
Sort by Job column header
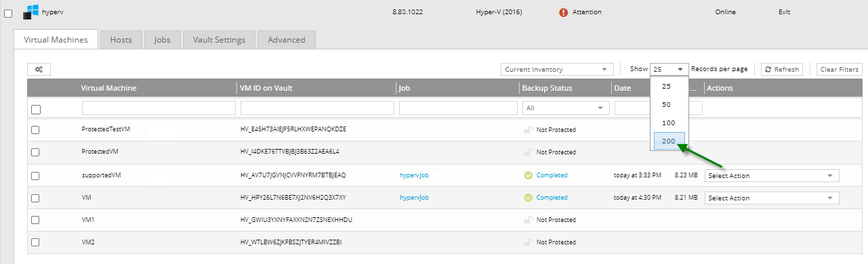click(x=405, y=88)
